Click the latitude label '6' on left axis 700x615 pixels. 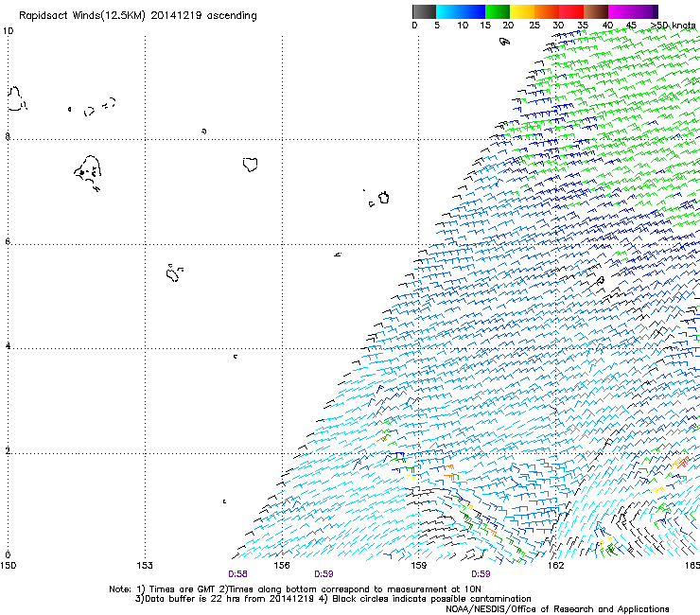[x=8, y=241]
